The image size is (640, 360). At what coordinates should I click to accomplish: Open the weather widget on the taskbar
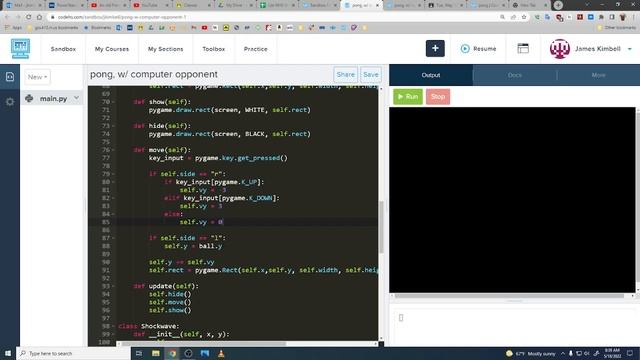click(x=531, y=353)
